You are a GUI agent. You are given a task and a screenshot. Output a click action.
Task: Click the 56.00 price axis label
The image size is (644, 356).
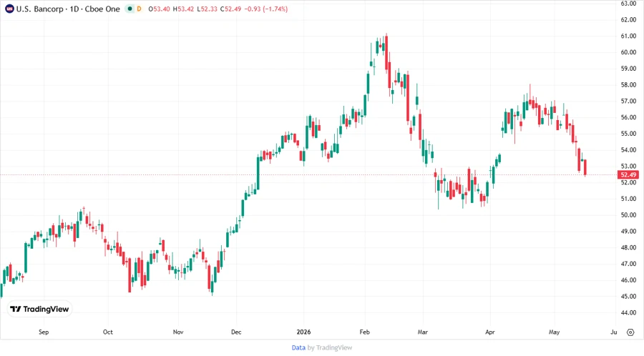click(628, 117)
